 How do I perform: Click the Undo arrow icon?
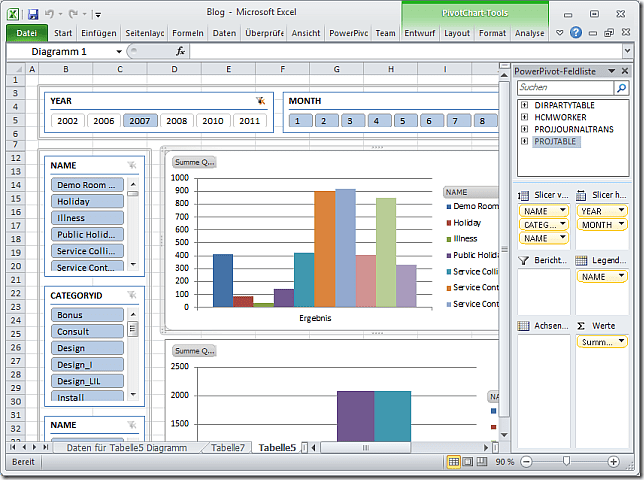49,14
